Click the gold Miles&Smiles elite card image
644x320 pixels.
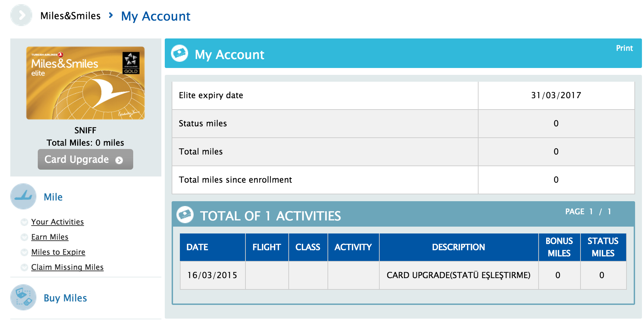point(85,83)
